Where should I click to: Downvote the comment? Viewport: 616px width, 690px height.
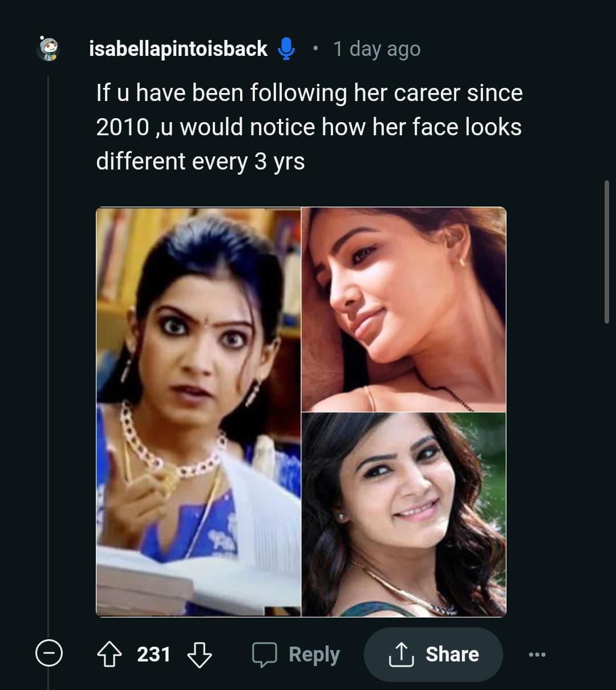tap(200, 654)
